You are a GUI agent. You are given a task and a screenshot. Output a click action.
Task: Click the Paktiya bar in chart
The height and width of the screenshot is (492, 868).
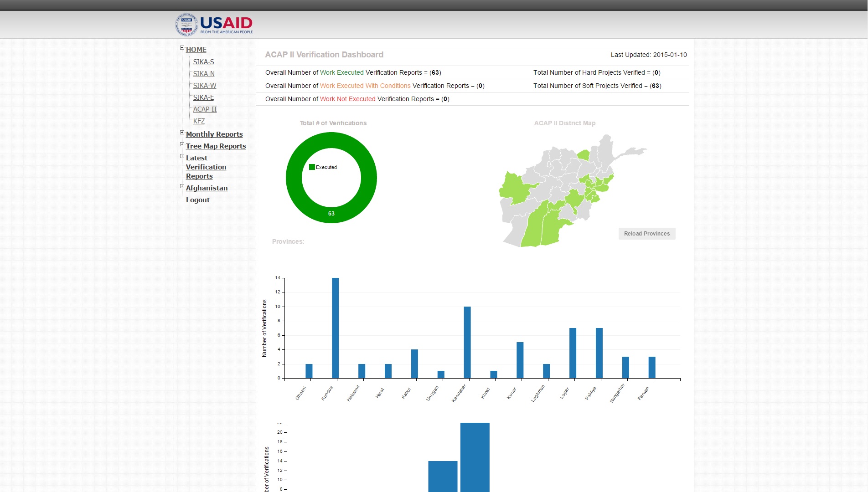click(x=599, y=353)
